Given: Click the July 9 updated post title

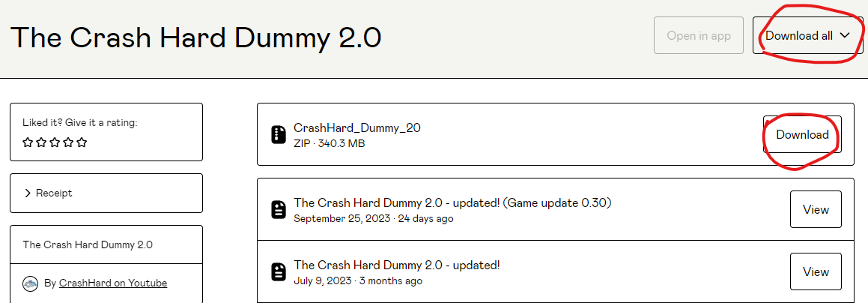Looking at the screenshot, I should coord(396,265).
